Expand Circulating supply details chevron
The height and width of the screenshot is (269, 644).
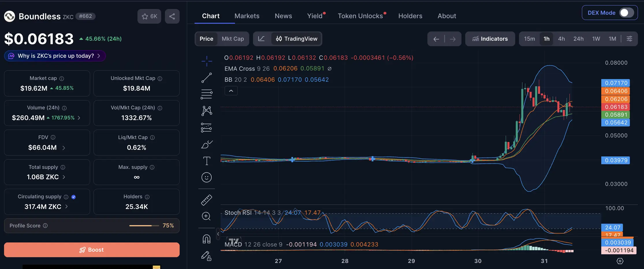click(66, 207)
